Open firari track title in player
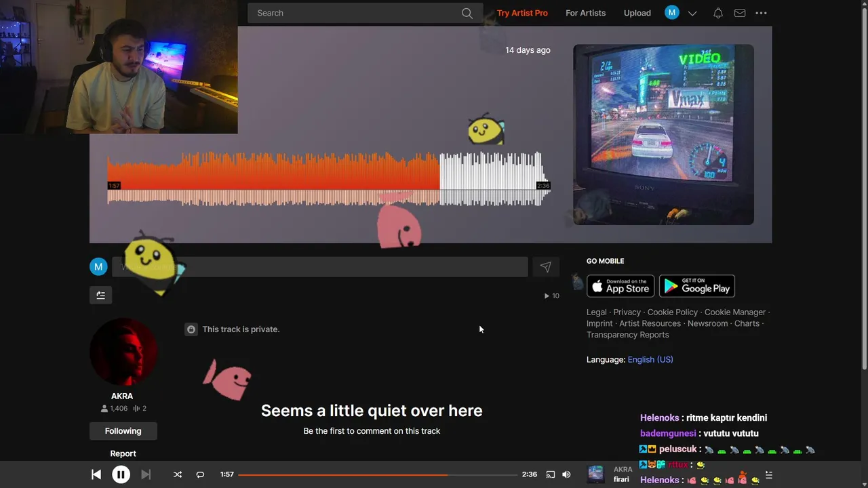 pos(621,480)
